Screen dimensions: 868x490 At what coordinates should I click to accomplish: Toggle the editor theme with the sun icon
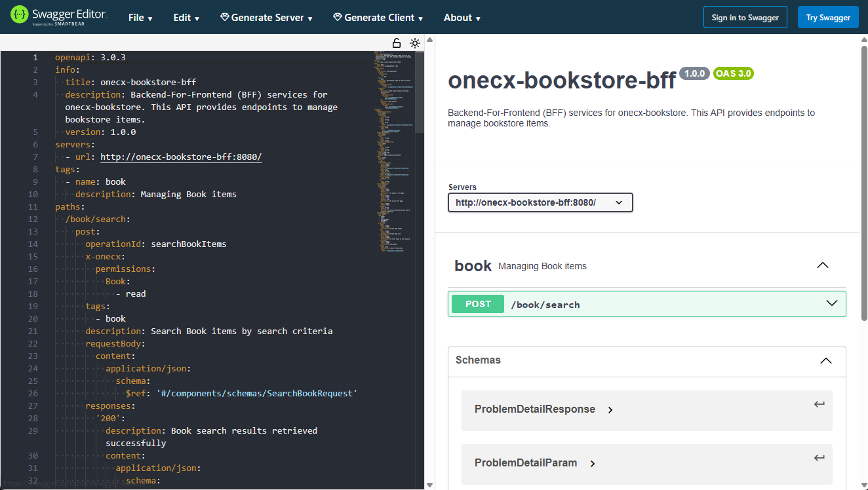[415, 42]
